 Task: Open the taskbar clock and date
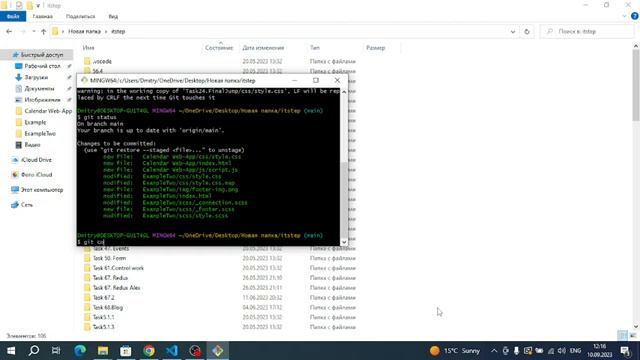[x=600, y=351]
